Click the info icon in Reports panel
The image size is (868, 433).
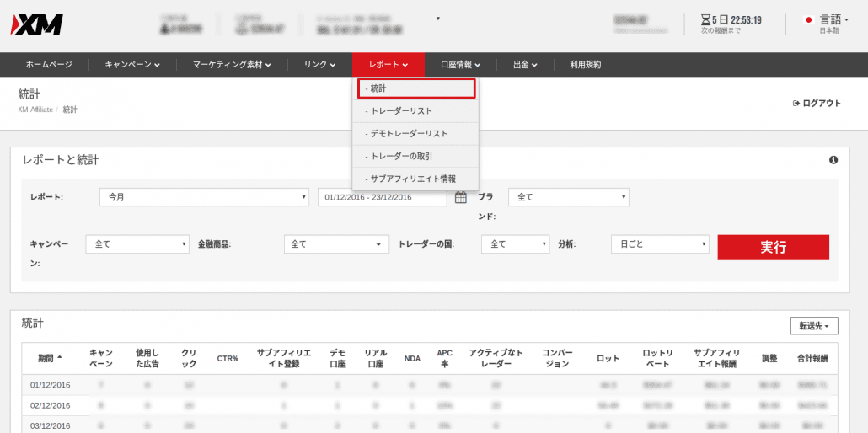[x=833, y=160]
